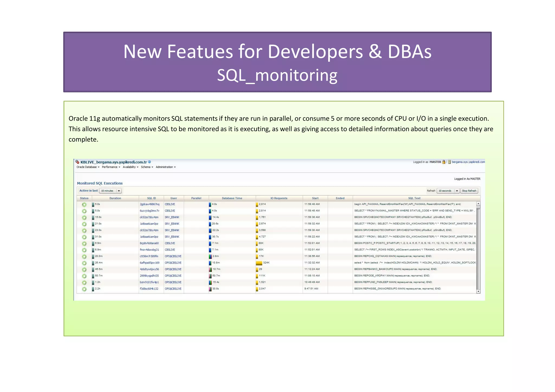Click running status icon for SQL f3d8sc684k132
The width and height of the screenshot is (555, 392).
pos(84,289)
